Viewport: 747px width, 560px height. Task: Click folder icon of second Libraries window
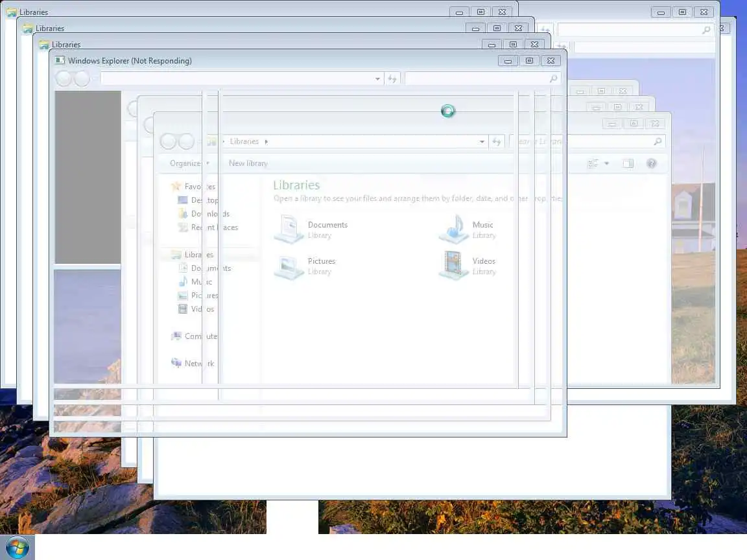click(x=28, y=28)
